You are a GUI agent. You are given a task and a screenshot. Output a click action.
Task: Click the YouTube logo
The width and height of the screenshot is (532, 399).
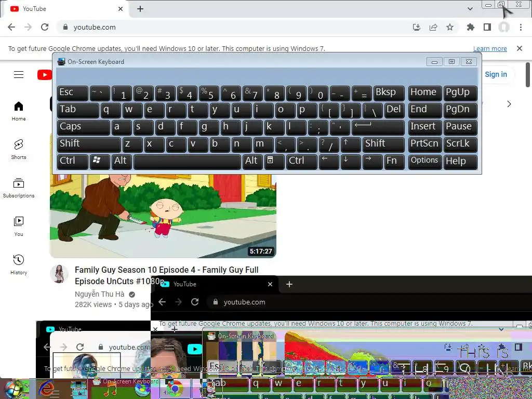coord(45,75)
